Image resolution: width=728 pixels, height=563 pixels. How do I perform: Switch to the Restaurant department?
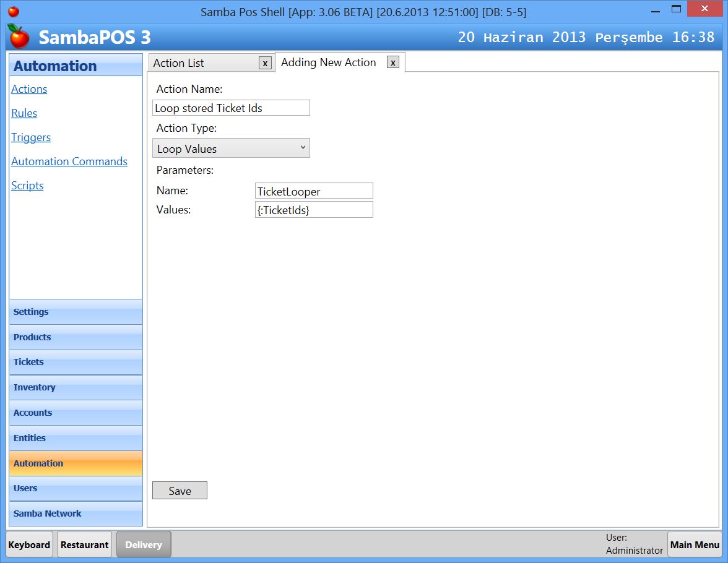point(84,544)
